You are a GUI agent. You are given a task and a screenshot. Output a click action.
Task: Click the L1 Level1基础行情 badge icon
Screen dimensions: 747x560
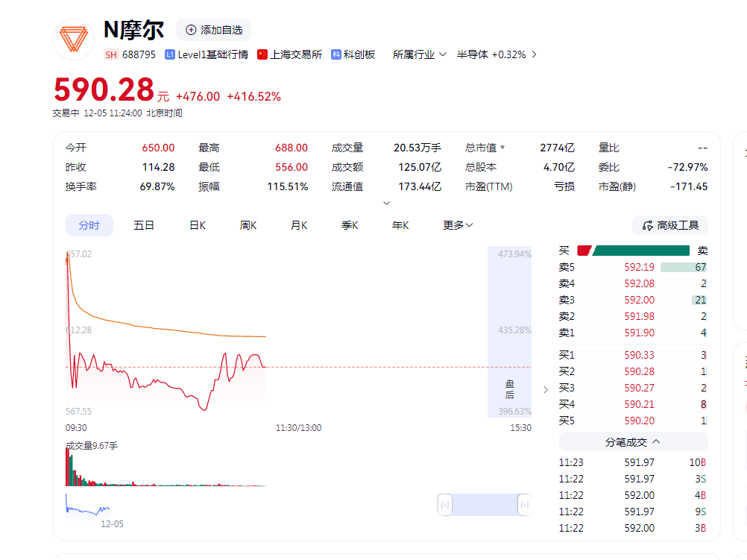[170, 54]
